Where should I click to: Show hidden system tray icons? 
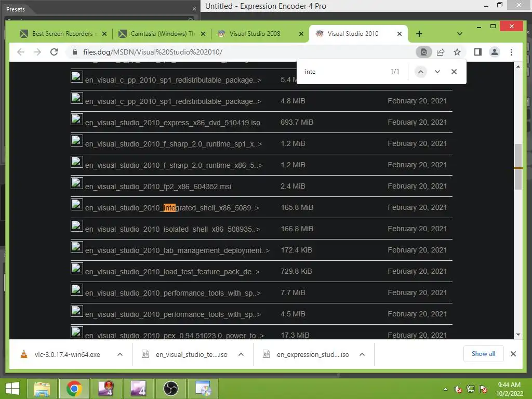click(x=445, y=389)
